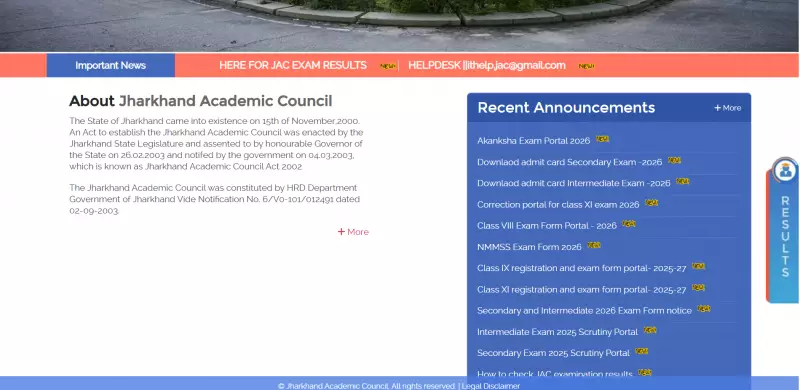
Task: Open Secondary Exam 2025 Scrutiny Portal
Action: (553, 353)
